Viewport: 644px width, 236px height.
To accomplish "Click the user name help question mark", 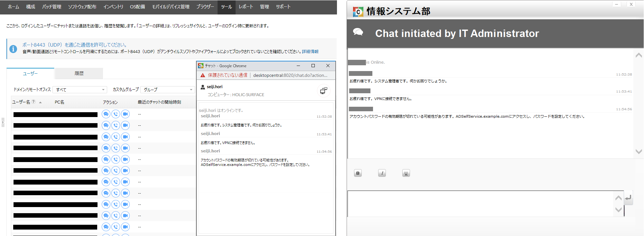I will [x=33, y=102].
